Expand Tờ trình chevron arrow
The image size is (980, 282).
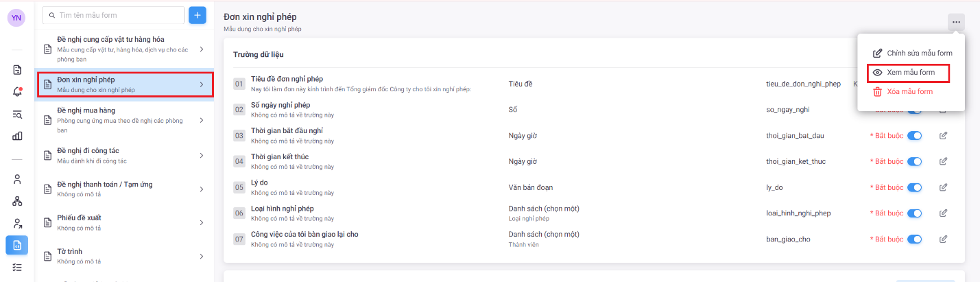[x=202, y=256]
